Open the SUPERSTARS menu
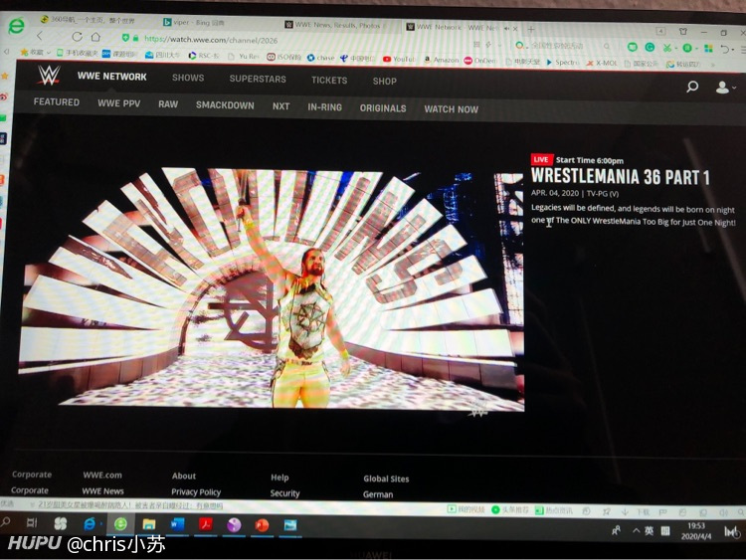Viewport: 746px width, 560px height. pos(258,79)
